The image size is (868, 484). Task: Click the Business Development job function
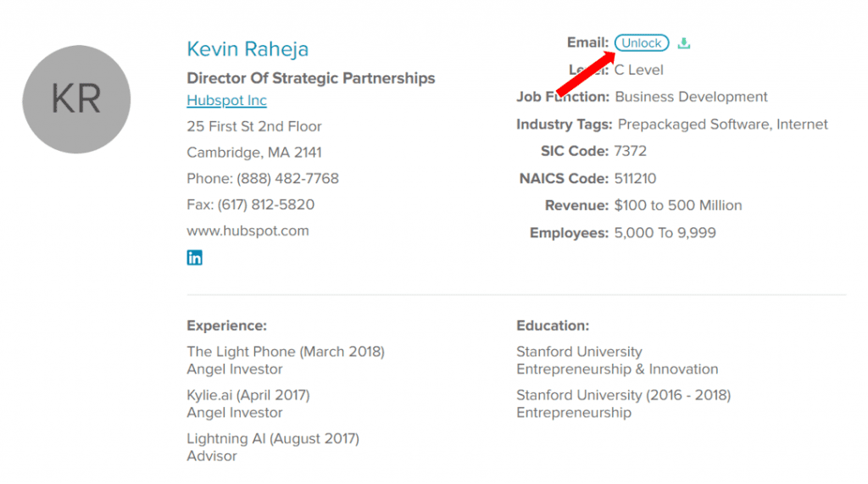691,97
